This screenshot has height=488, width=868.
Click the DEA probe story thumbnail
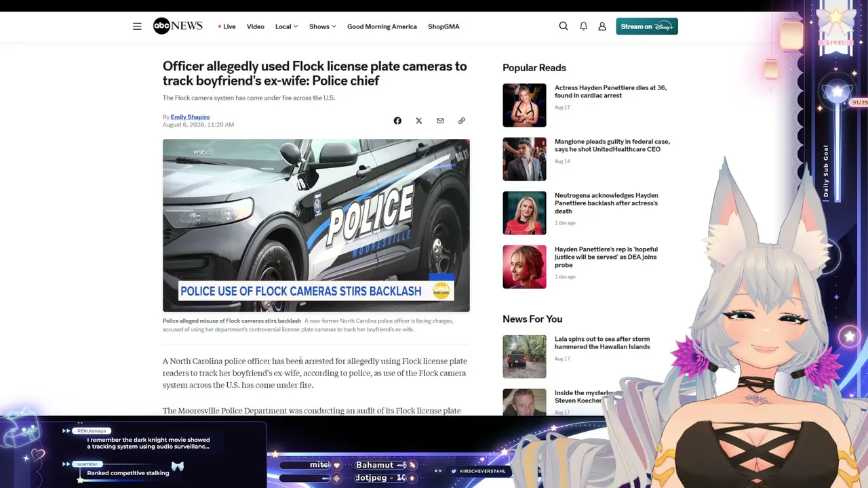coord(524,267)
